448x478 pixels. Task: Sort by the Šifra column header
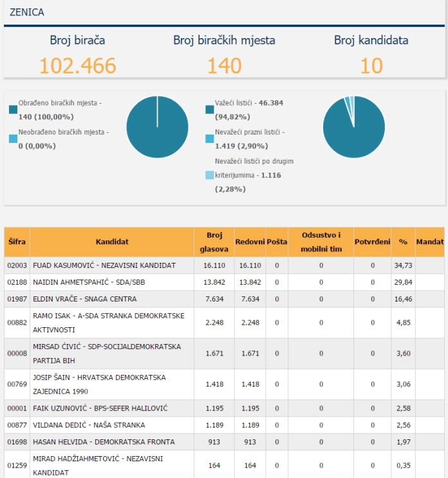coord(17,242)
